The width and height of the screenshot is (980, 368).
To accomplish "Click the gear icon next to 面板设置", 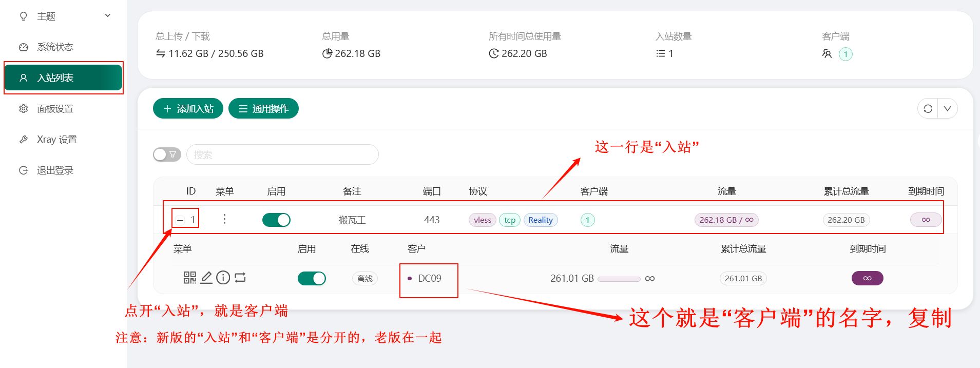I will 23,108.
